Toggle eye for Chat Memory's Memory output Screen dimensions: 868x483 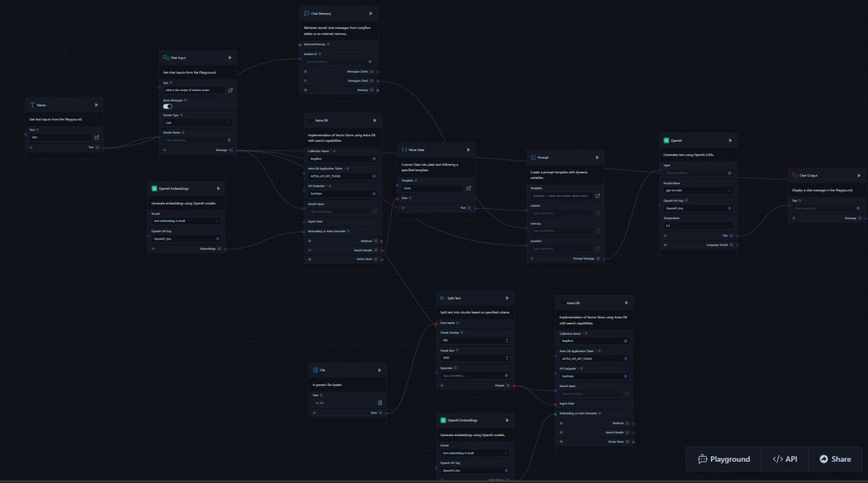305,90
